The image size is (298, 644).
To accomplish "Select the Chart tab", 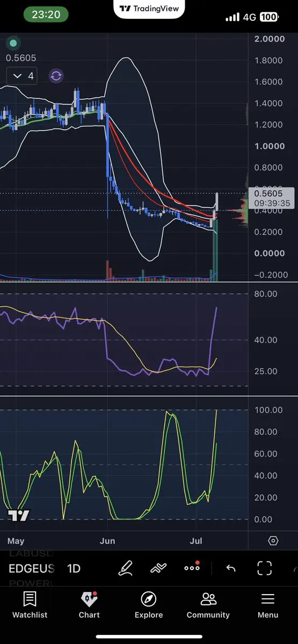I will click(x=89, y=605).
